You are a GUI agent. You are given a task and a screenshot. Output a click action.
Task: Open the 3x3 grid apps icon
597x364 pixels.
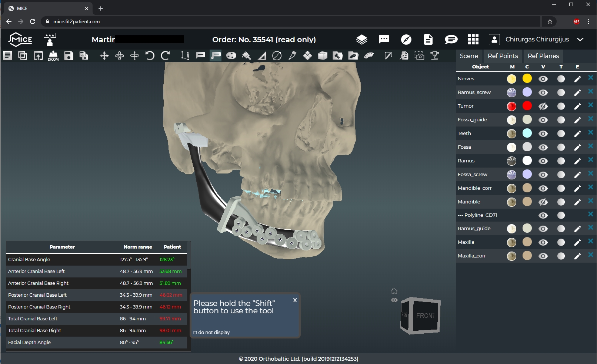click(473, 39)
